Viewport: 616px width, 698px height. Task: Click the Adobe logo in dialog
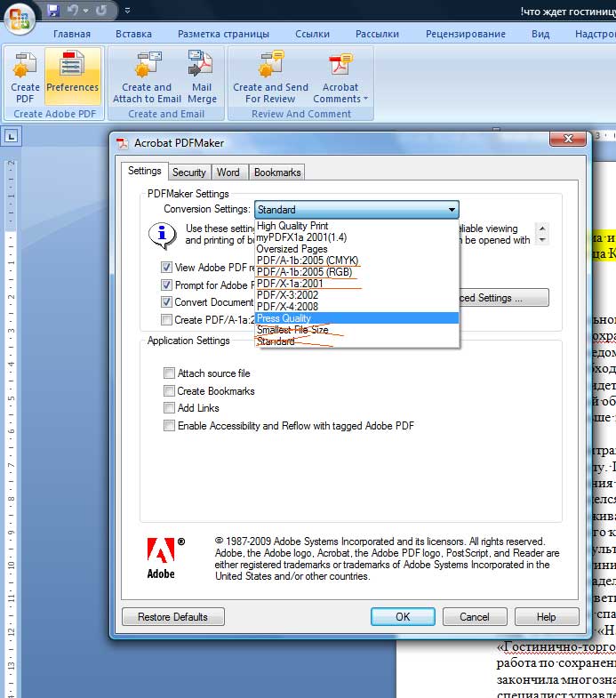coord(161,558)
